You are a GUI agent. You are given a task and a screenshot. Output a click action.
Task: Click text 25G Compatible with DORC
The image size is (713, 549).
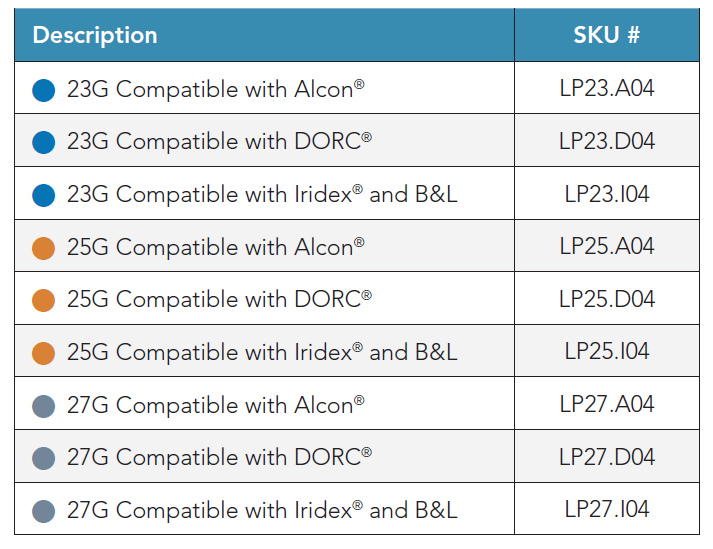pos(219,300)
